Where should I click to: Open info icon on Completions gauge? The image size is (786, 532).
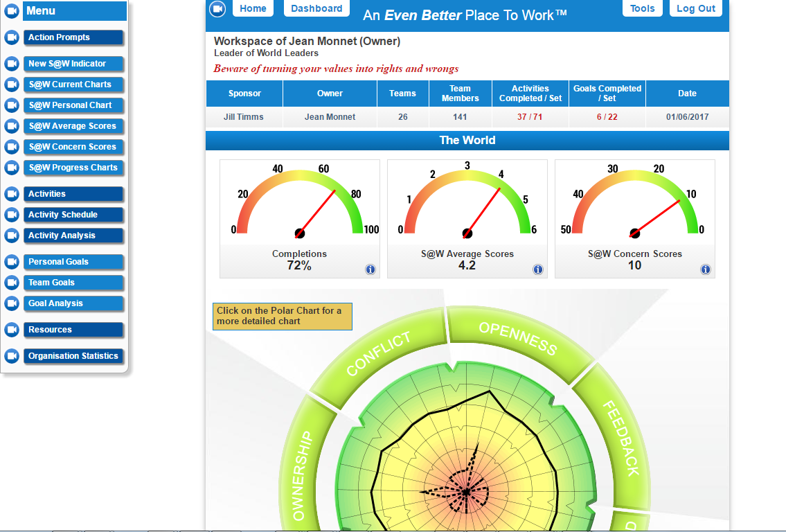[370, 269]
